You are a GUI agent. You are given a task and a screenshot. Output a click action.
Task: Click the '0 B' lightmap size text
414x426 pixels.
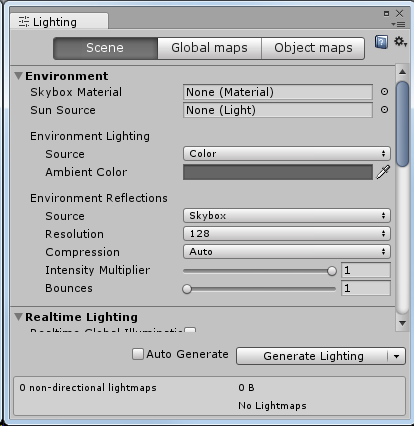point(246,388)
